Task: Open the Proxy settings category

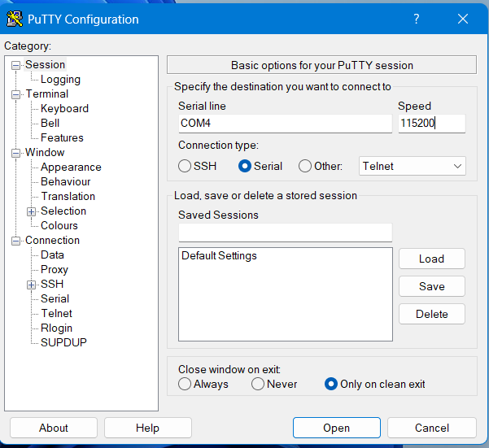Action: click(x=55, y=269)
